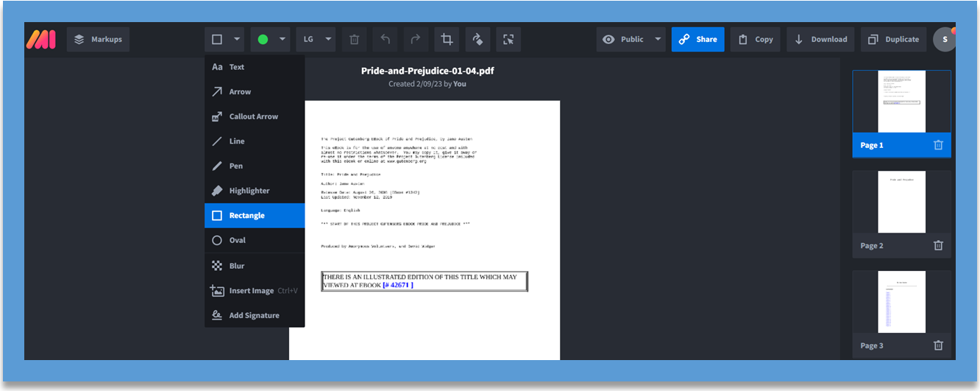This screenshot has height=391, width=980.
Task: Click the Page 1 label
Action: coord(872,145)
